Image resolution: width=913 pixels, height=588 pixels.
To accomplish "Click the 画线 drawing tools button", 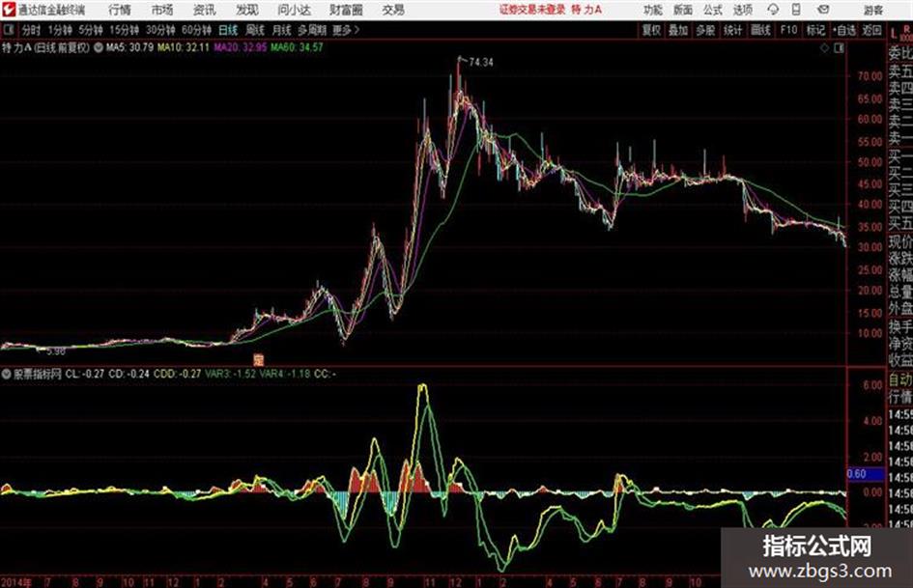I will pos(760,30).
